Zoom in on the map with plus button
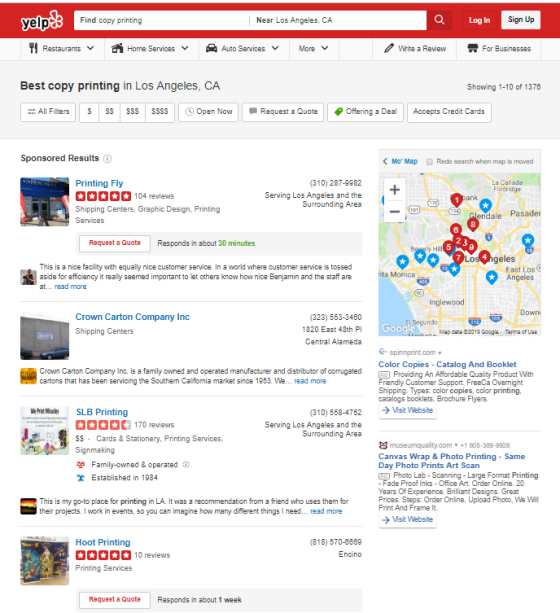The width and height of the screenshot is (560, 613). 395,190
